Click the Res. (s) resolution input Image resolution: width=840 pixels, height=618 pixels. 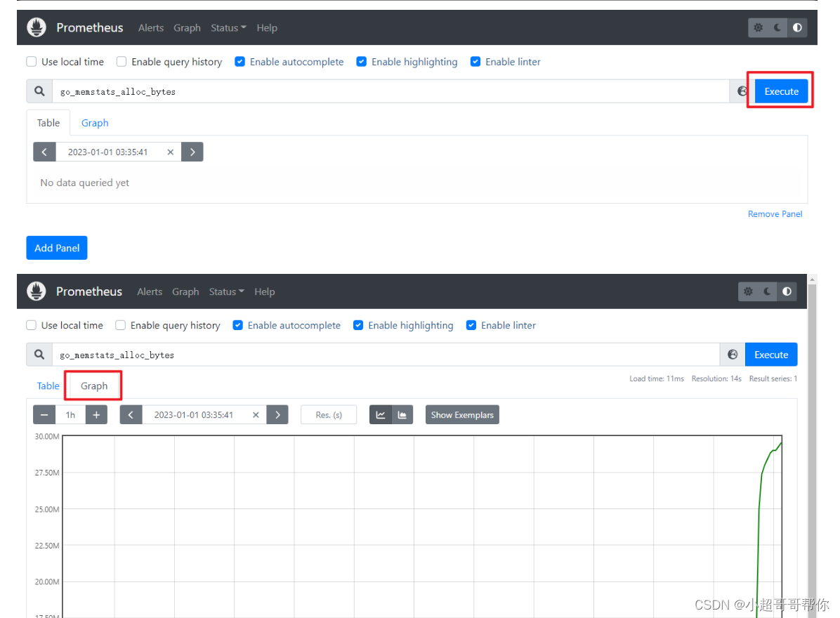[329, 415]
